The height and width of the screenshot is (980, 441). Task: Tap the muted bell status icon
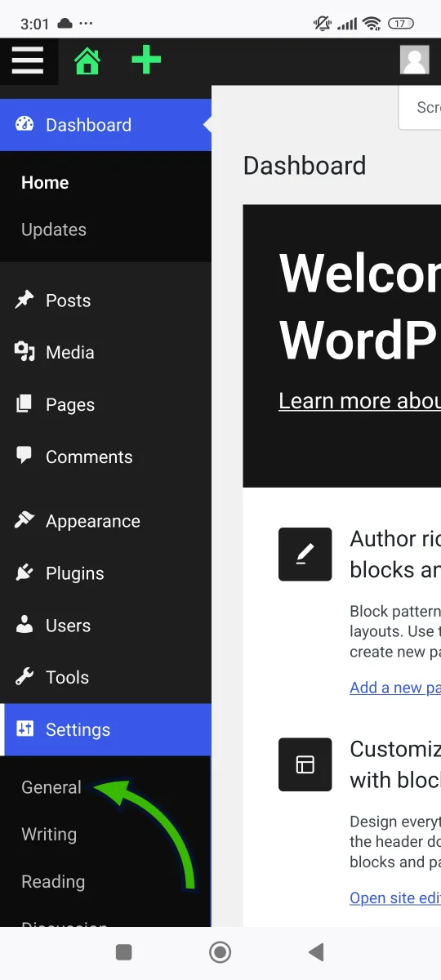click(x=323, y=24)
